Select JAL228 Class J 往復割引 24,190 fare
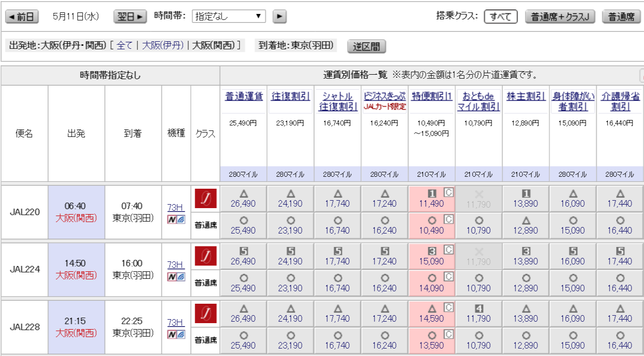 290,313
